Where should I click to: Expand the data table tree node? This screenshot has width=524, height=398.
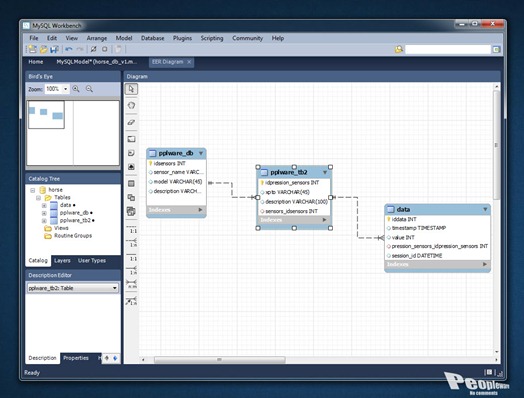pyautogui.click(x=44, y=206)
